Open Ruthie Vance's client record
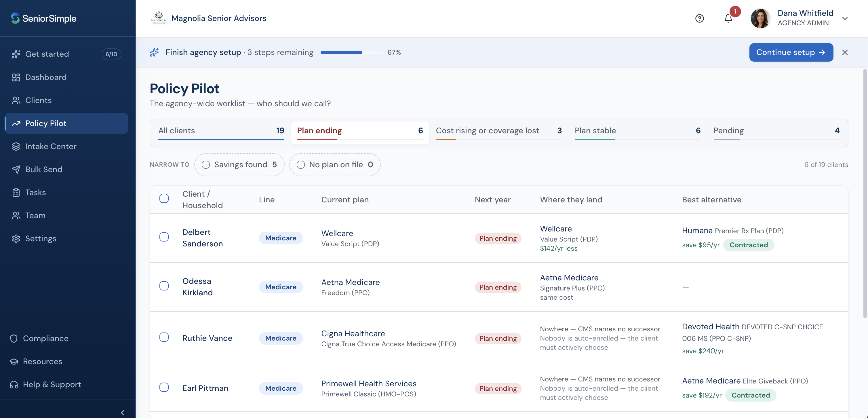This screenshot has width=868, height=418. point(207,338)
